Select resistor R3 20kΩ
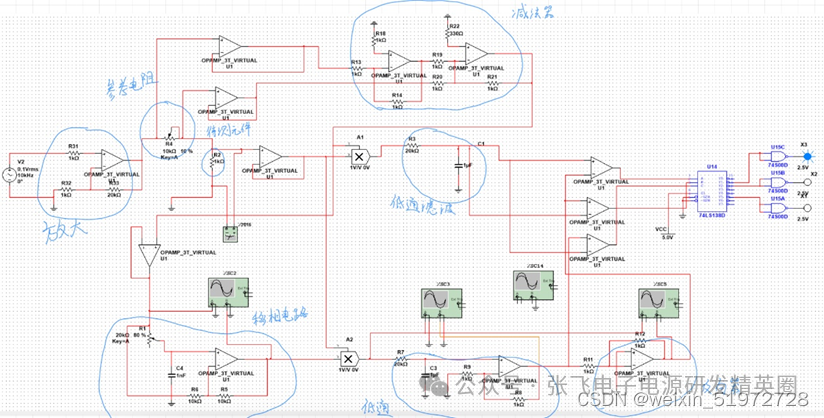824x418 pixels. 413,145
